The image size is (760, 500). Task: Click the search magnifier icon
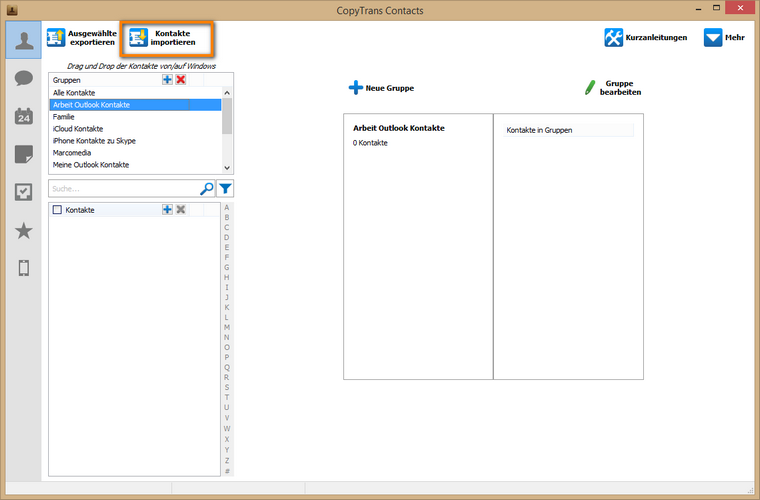(207, 188)
